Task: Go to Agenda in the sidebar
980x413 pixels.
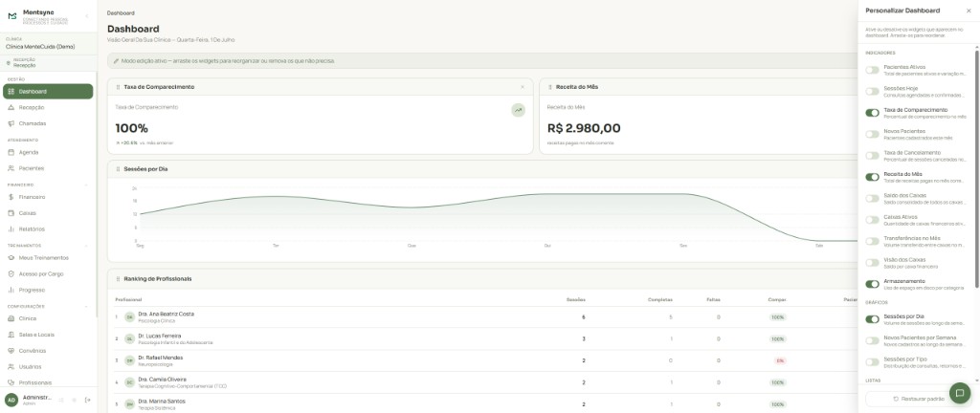Action: click(x=48, y=152)
